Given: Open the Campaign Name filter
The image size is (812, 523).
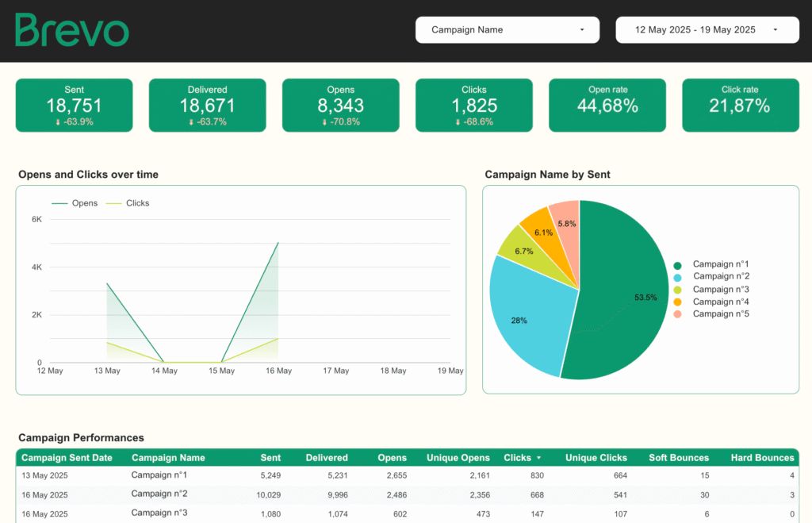Looking at the screenshot, I should [507, 29].
